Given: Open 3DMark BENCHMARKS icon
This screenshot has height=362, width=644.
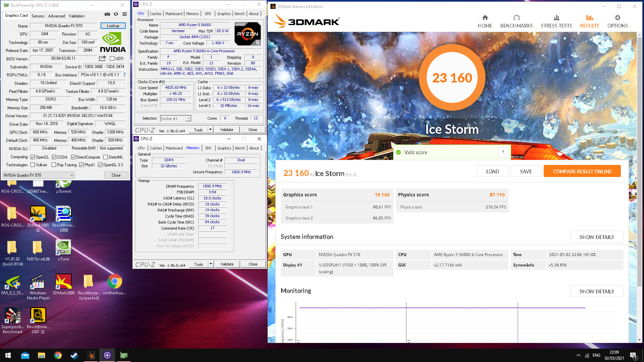Looking at the screenshot, I should (517, 18).
